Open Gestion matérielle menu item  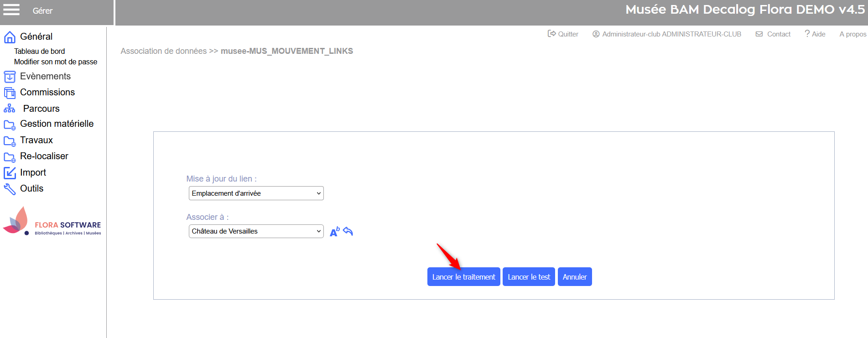57,124
